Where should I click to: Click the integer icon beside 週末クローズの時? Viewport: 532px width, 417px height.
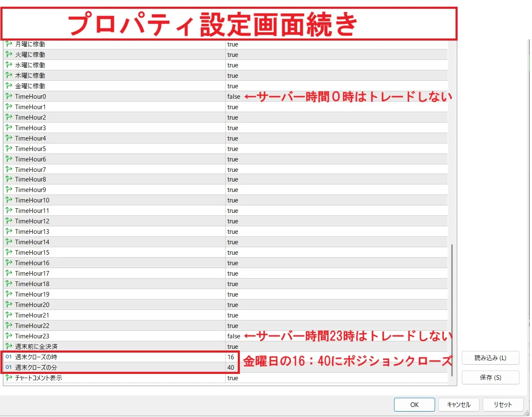tap(9, 357)
